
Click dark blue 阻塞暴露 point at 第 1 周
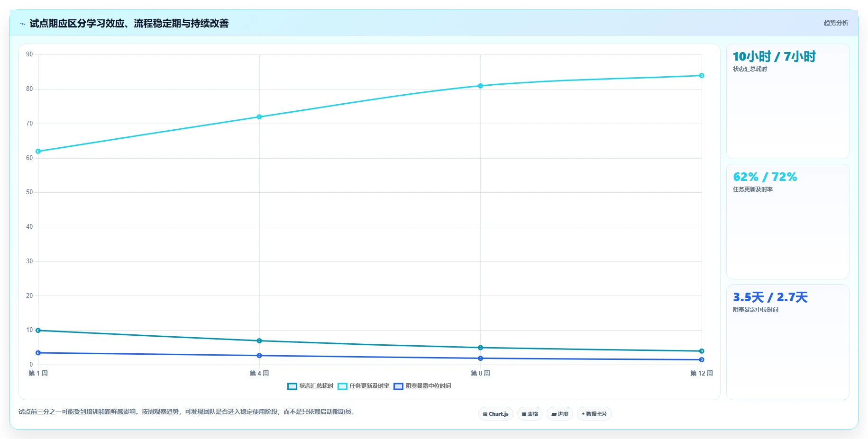38,353
